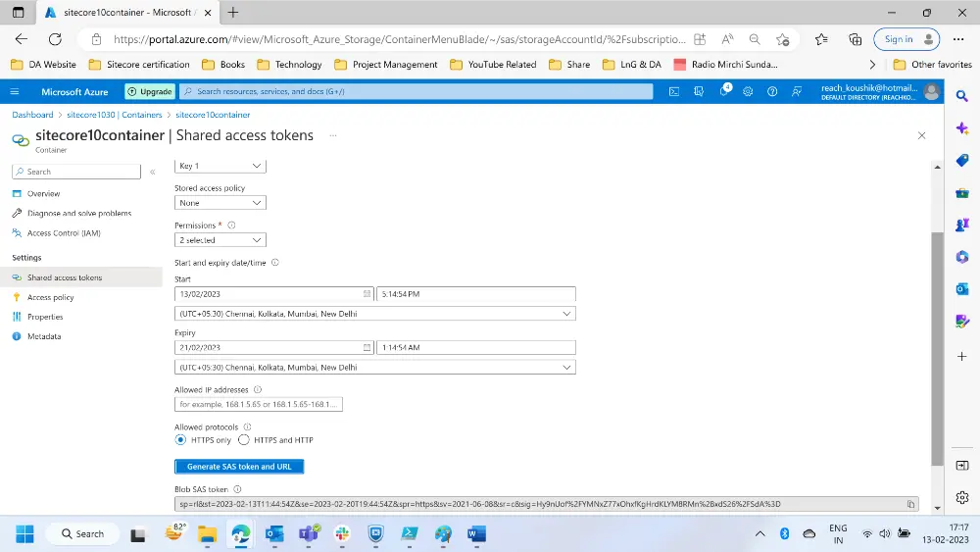Open Edge sidebar Outlook icon
Screen dimensions: 980x552
click(962, 289)
